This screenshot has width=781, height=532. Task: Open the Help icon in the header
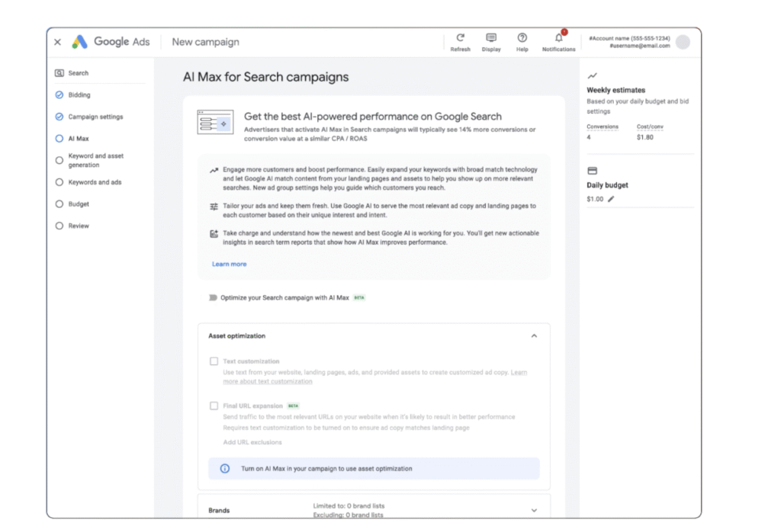(522, 38)
